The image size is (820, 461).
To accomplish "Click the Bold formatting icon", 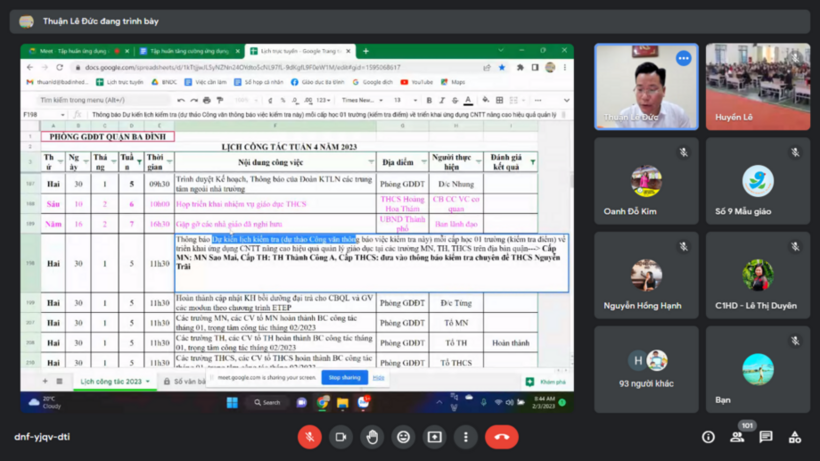I will click(429, 101).
